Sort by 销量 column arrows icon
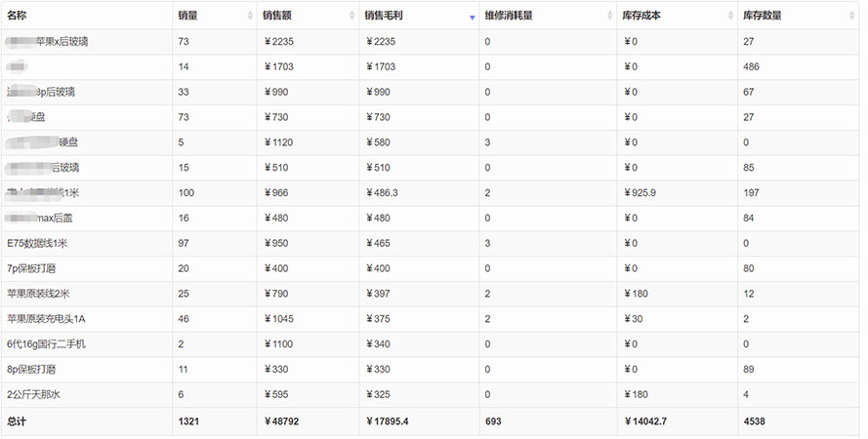 (x=250, y=16)
